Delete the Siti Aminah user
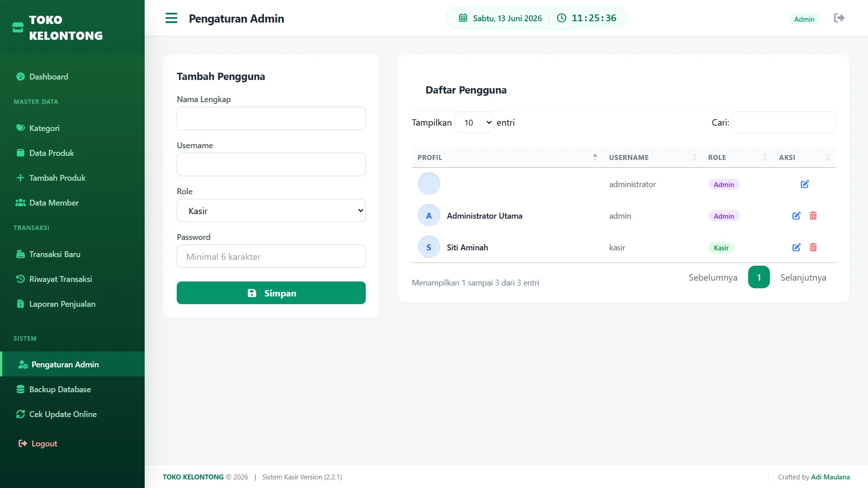Screen dimensions: 868x488 click(813, 248)
